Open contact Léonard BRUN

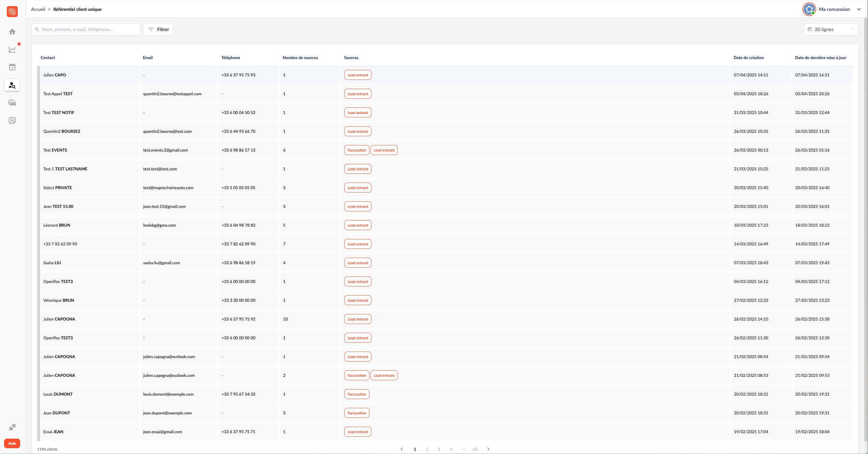pos(57,225)
